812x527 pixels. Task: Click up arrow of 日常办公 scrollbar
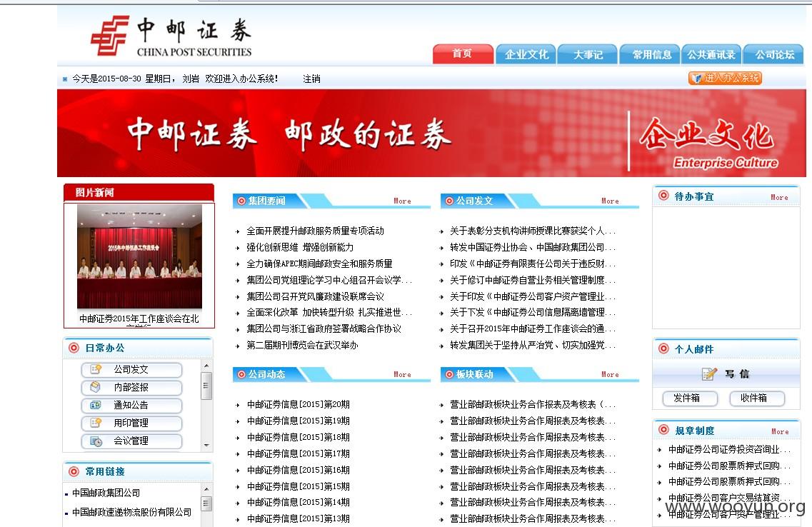[x=206, y=366]
